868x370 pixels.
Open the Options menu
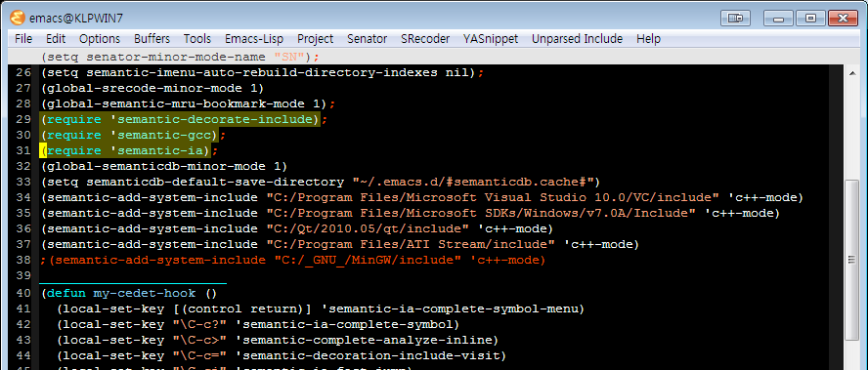coord(100,39)
